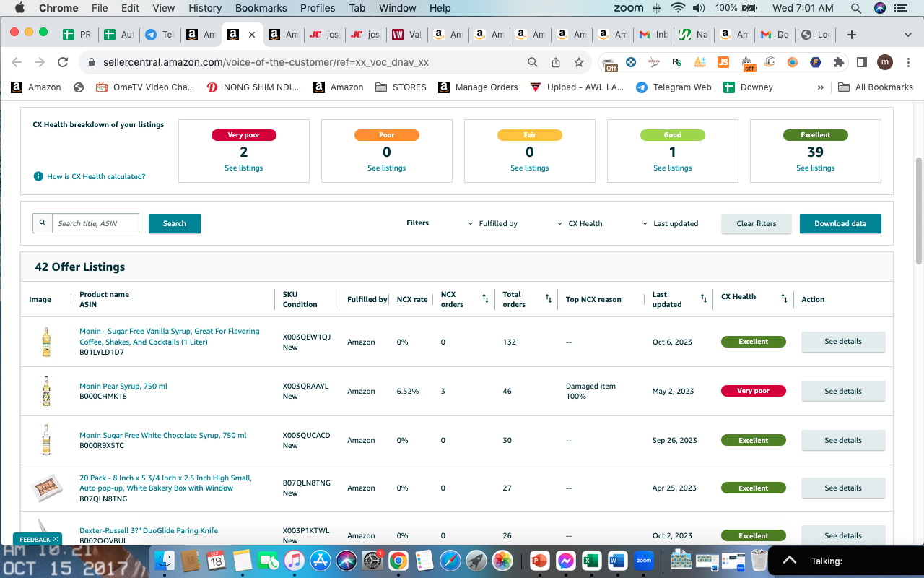Viewport: 924px width, 578px height.
Task: Open a new tab with the plus icon
Action: (x=852, y=35)
